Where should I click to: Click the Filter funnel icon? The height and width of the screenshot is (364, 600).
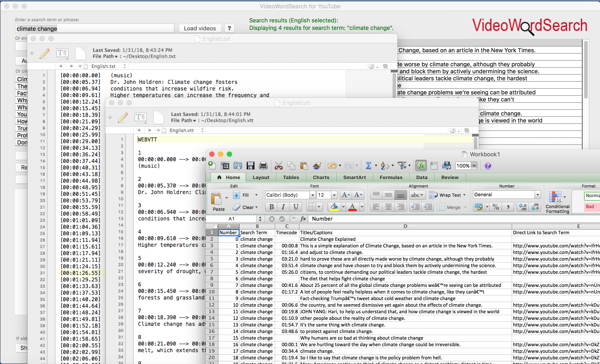coord(402,166)
